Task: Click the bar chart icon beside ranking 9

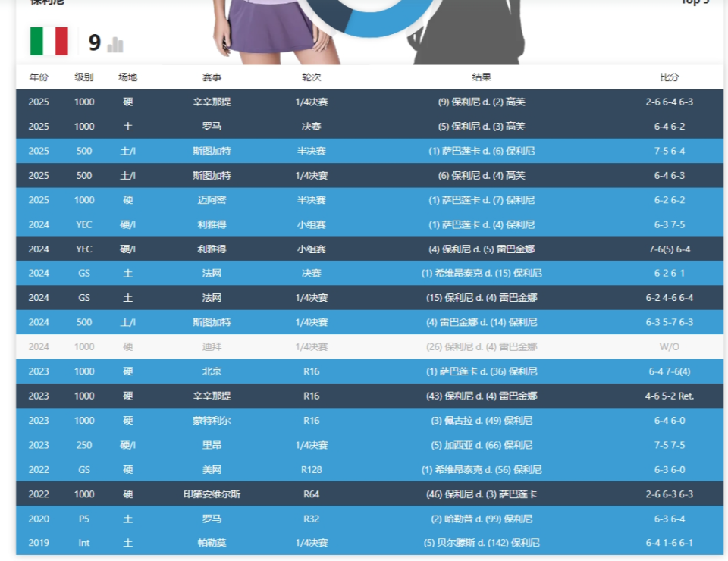Action: pos(115,45)
